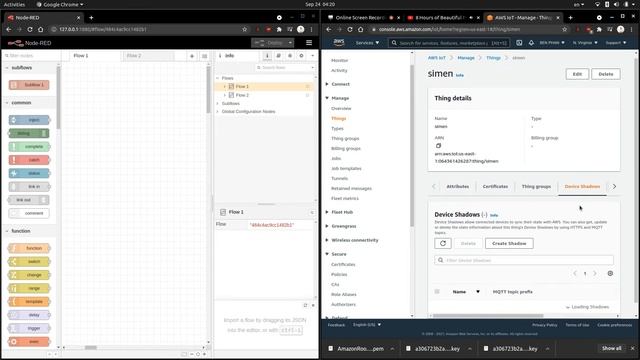This screenshot has height=360, width=640.
Task: Click the Node-RED filter nodes search field
Action: point(31,56)
